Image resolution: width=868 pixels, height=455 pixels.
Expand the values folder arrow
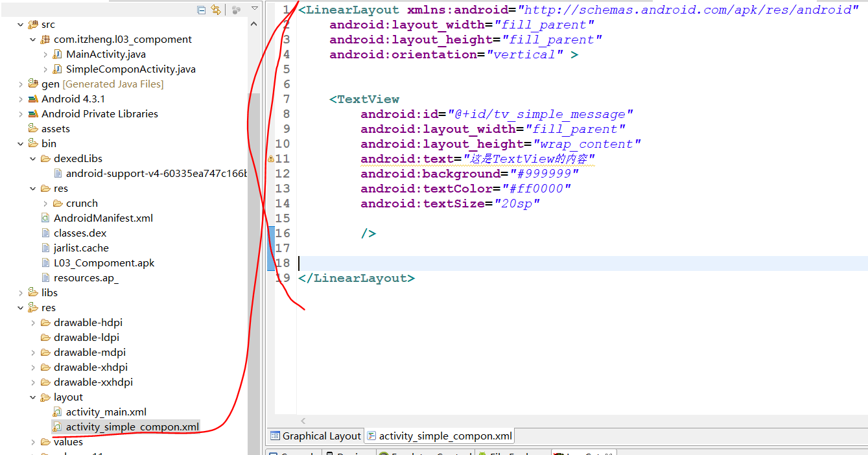(33, 442)
